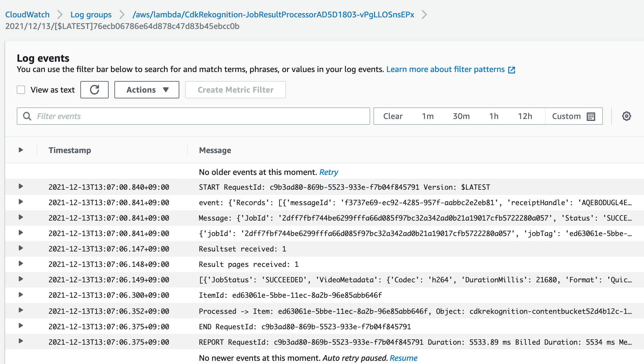This screenshot has width=644, height=364.
Task: Expand the REPORT RequestId log row
Action: tap(21, 341)
